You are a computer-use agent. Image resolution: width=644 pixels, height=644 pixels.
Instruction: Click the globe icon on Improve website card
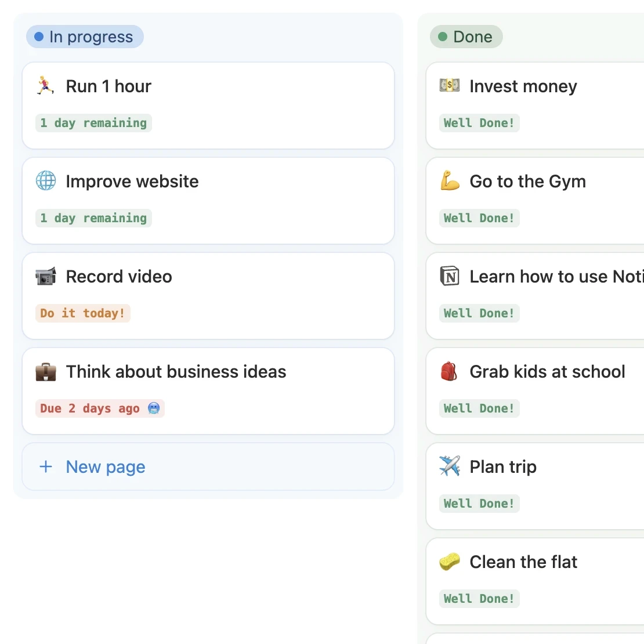coord(45,181)
